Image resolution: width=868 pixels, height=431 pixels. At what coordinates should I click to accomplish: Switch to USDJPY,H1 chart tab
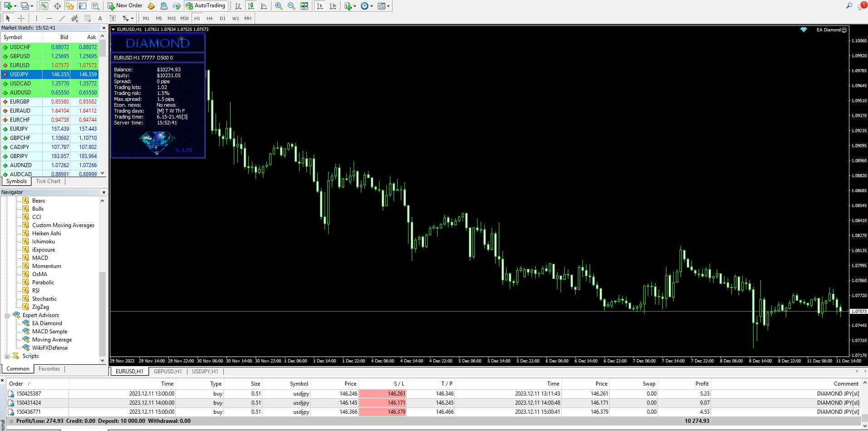click(x=205, y=372)
